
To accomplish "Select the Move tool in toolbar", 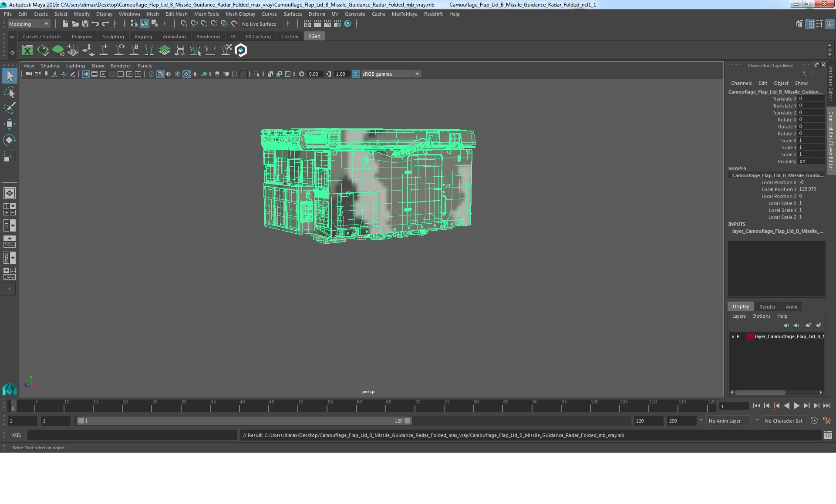I will point(9,124).
